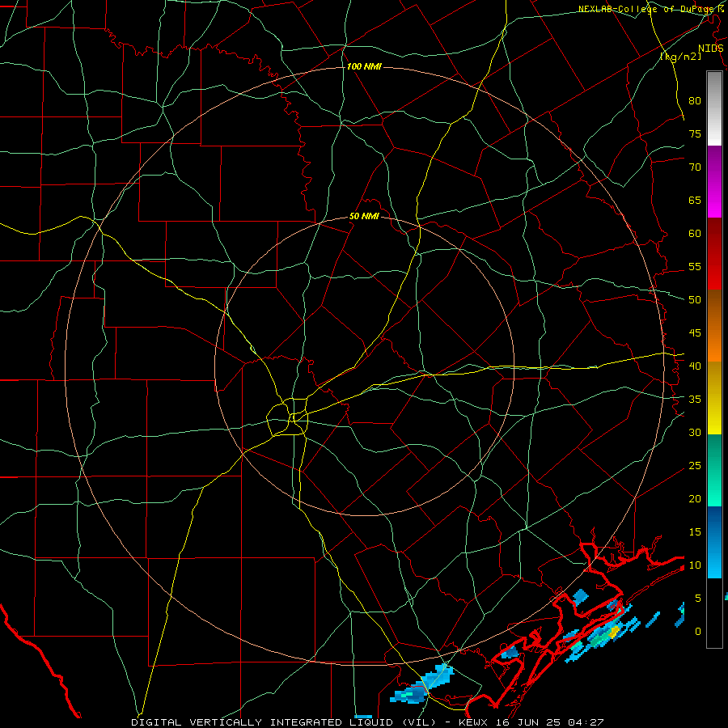Screen dimensions: 728x728
Task: Click the 65 value on the scale
Action: click(695, 200)
